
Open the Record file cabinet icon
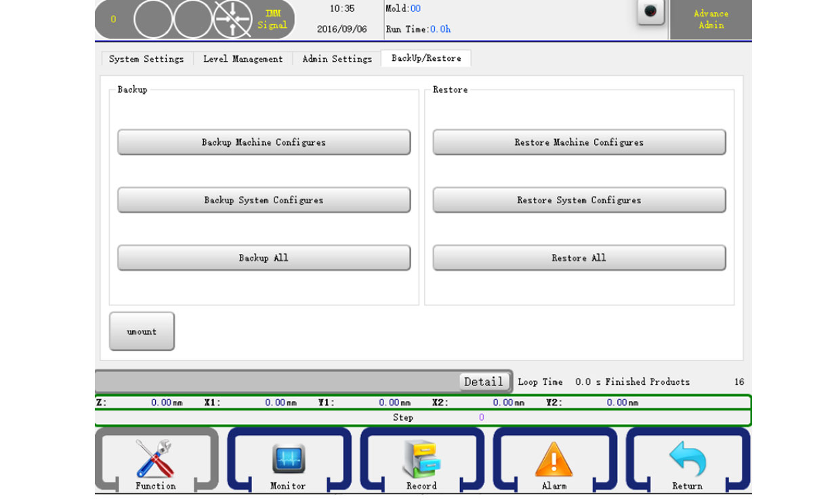point(421,459)
